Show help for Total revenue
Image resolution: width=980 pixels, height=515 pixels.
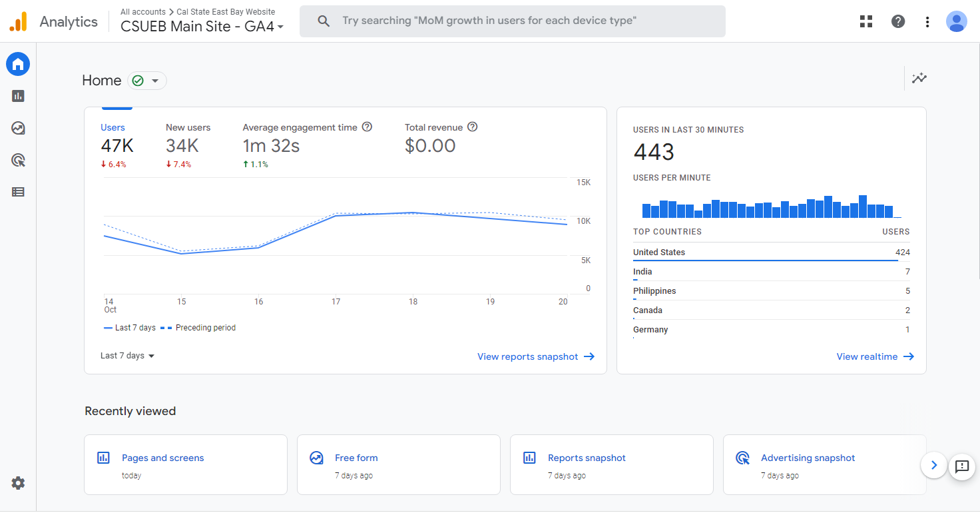pyautogui.click(x=473, y=127)
